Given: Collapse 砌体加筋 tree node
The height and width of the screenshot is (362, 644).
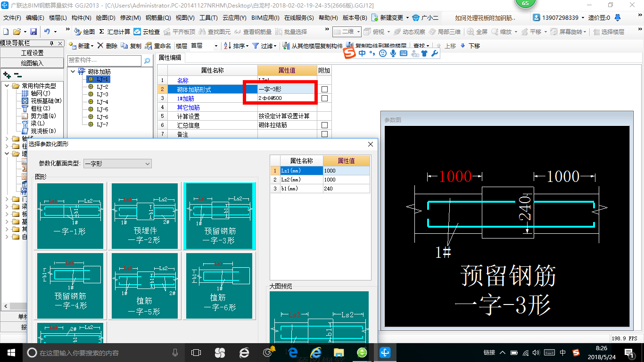Looking at the screenshot, I should [73, 72].
